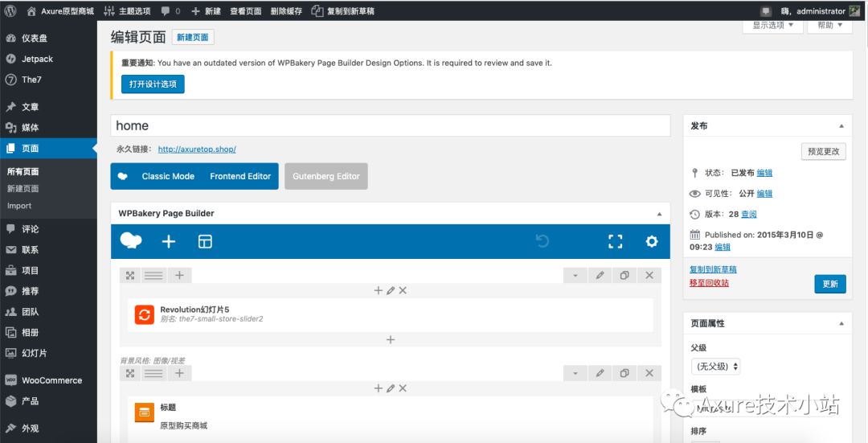The image size is (868, 443).
Task: Launch the Frontend Editor
Action: 240,176
